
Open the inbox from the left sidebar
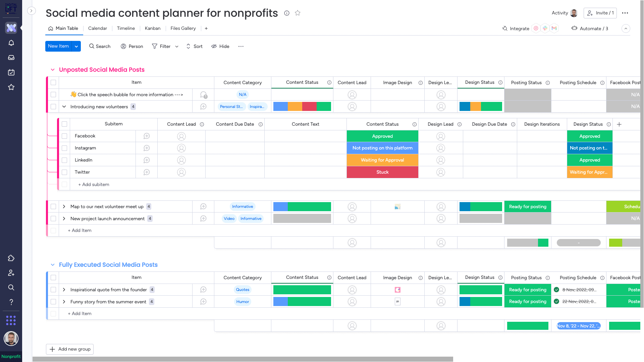[x=11, y=57]
